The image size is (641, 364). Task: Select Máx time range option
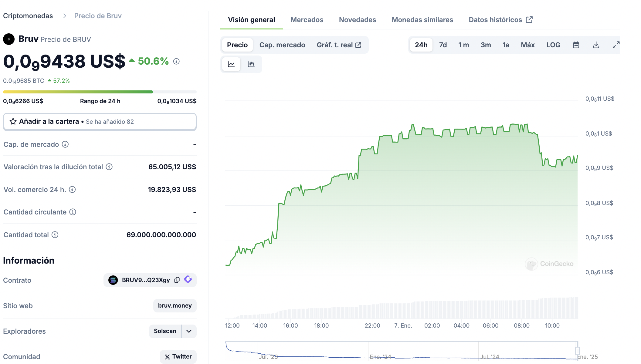click(x=527, y=45)
